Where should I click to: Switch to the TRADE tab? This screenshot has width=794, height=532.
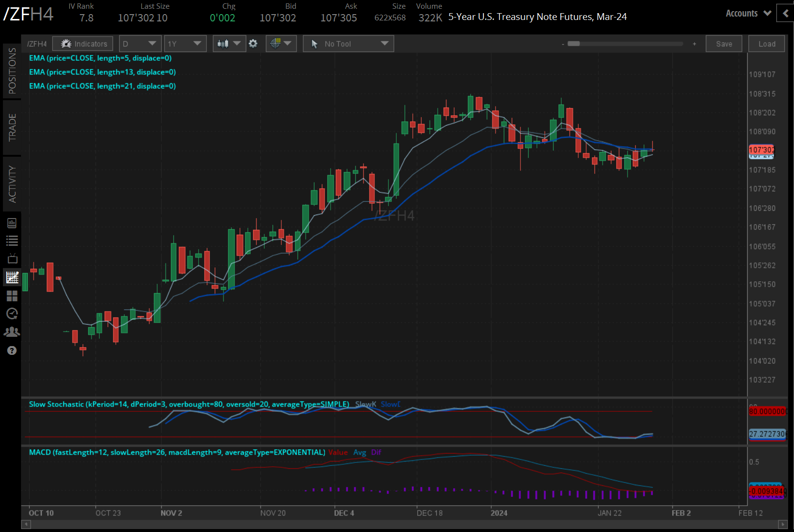12,127
